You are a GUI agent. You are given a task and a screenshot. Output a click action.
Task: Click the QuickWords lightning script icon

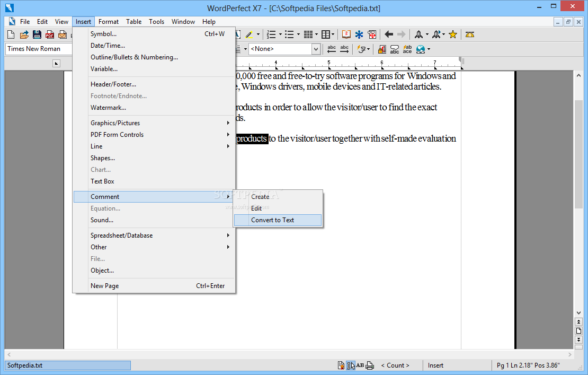[x=361, y=49]
